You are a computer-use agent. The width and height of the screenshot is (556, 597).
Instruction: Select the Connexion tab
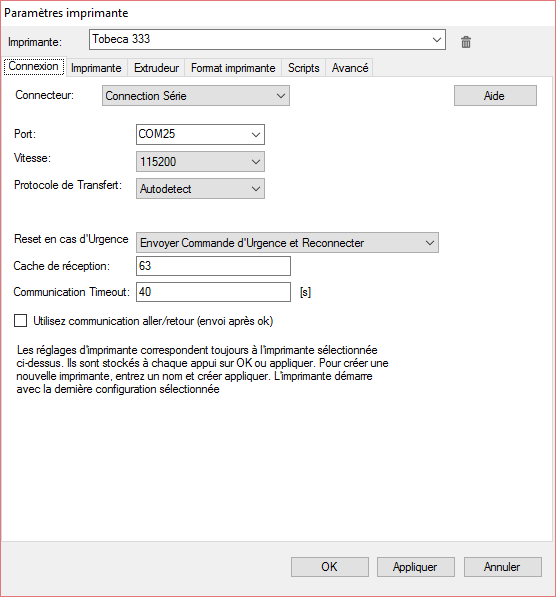34,66
